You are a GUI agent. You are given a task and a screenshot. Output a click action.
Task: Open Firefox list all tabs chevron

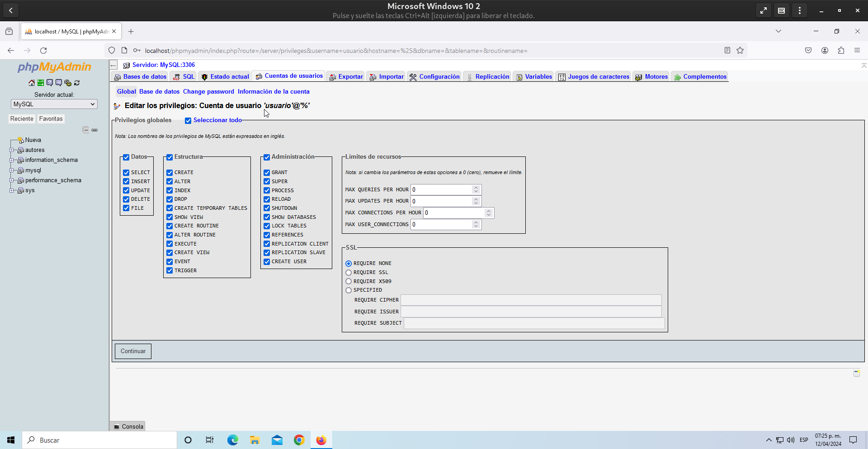coord(778,31)
